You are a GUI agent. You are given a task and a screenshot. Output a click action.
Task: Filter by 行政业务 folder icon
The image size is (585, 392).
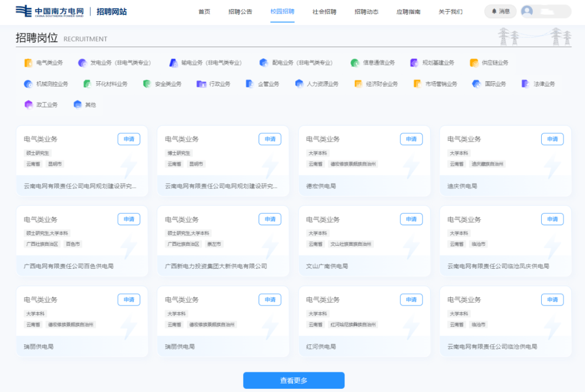[x=201, y=84]
